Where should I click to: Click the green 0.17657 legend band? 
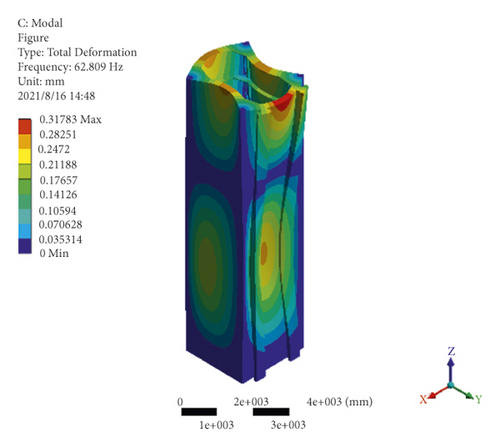point(25,187)
